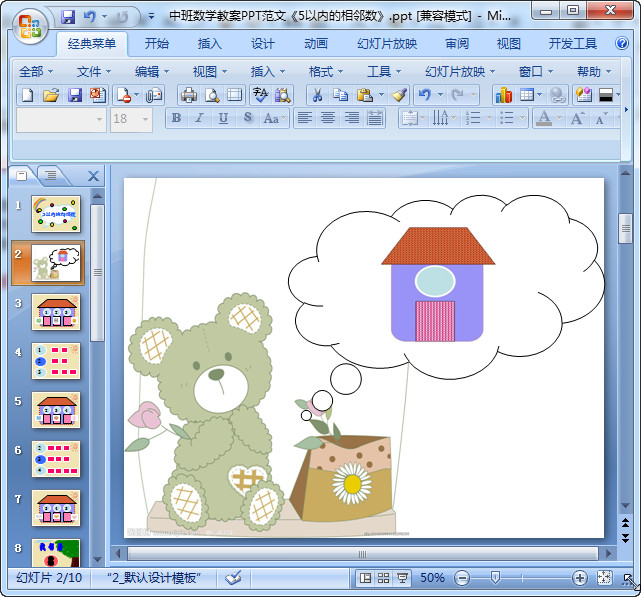Insert chart icon
Viewport: 641px width, 597px height.
(x=504, y=95)
